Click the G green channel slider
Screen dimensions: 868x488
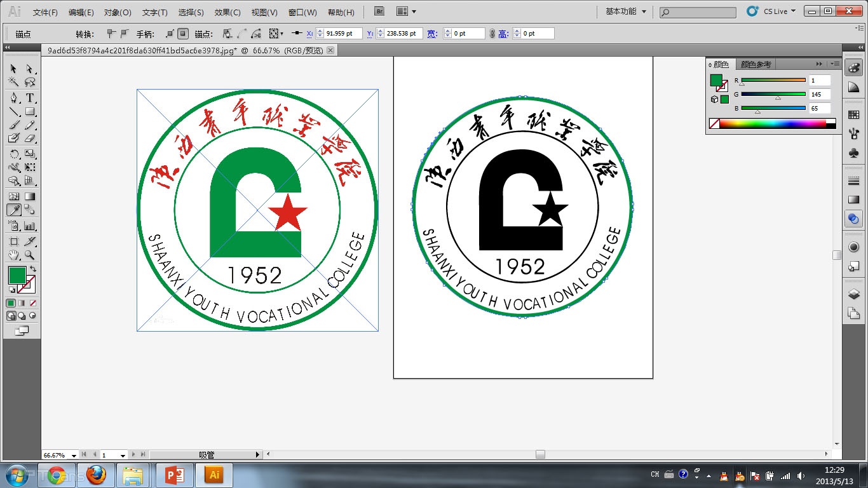pos(773,94)
